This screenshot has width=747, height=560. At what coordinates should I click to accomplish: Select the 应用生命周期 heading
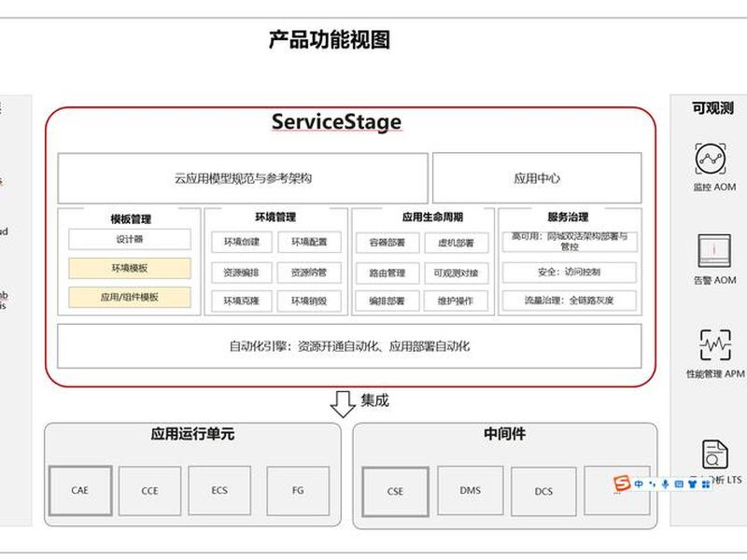[432, 217]
